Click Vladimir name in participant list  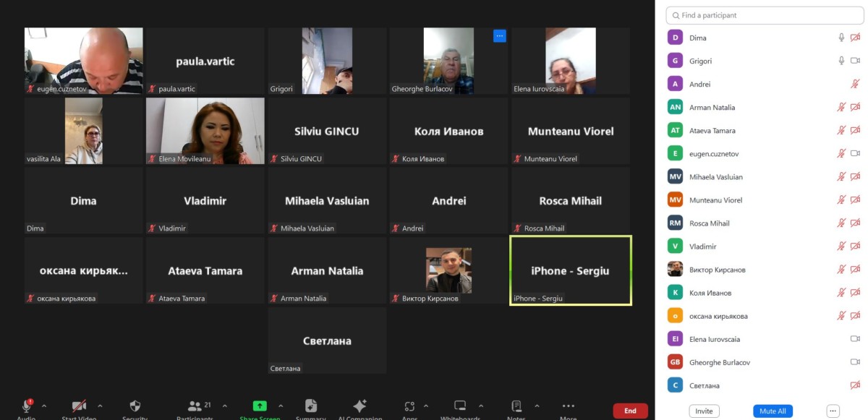703,247
